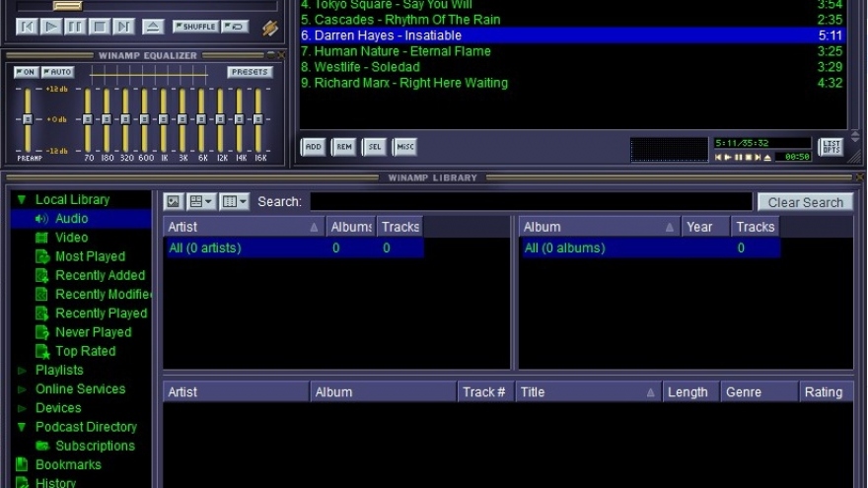
Task: Open the column layout dropdown
Action: pyautogui.click(x=235, y=201)
